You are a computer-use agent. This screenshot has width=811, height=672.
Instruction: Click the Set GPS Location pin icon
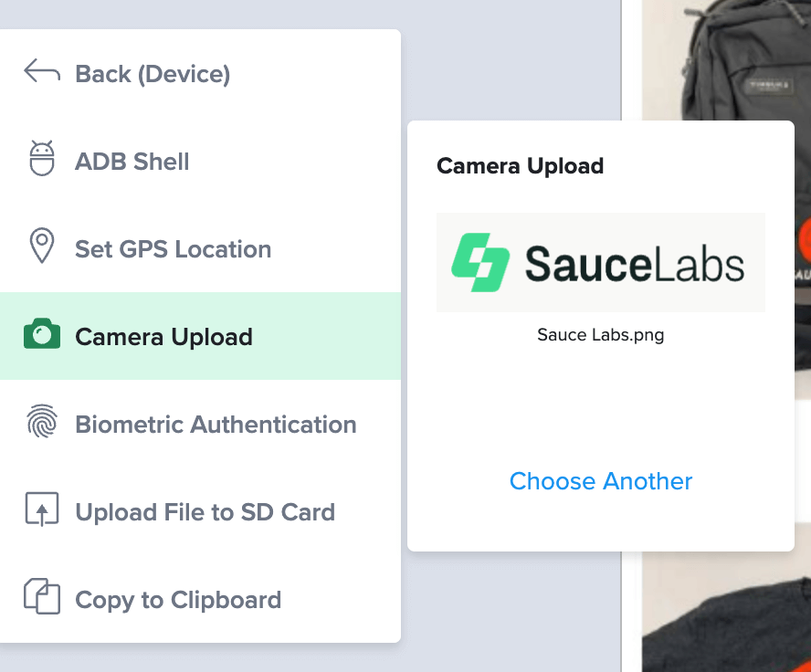(42, 248)
